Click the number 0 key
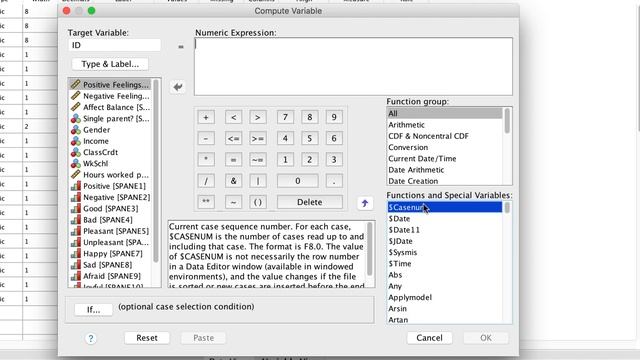640x360 pixels. pyautogui.click(x=298, y=181)
